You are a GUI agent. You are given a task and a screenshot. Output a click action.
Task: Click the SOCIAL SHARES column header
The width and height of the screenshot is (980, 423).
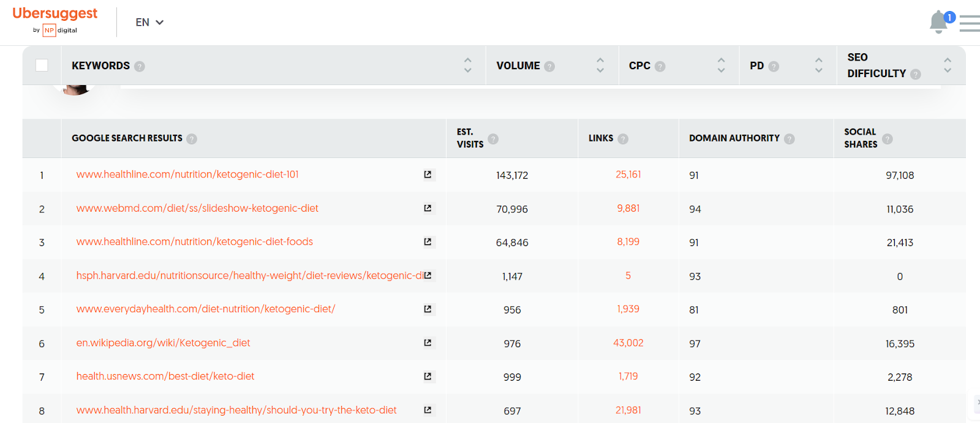click(861, 138)
